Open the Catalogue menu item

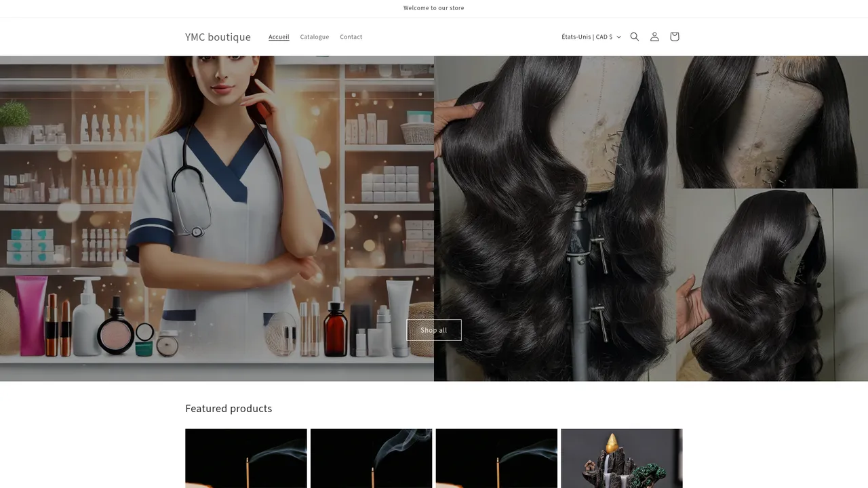[315, 37]
